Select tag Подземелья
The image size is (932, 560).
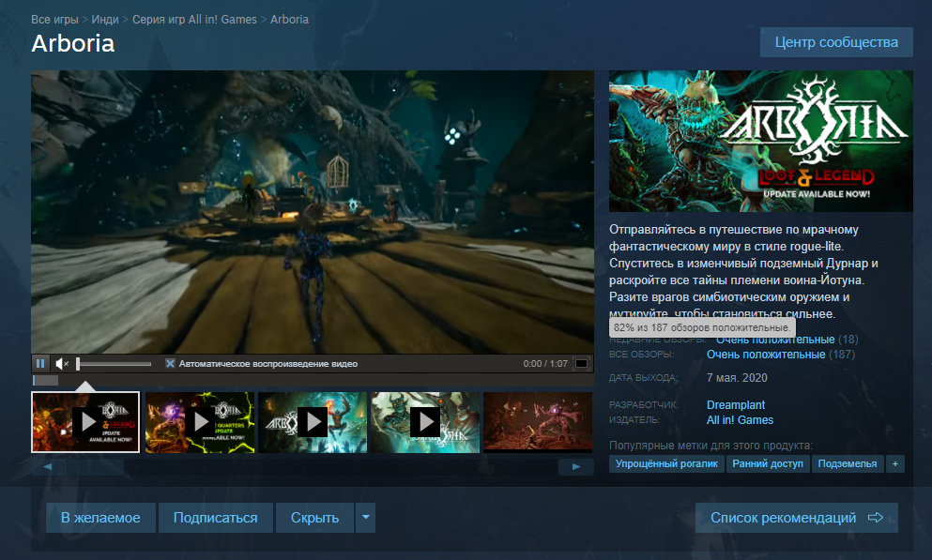point(847,463)
